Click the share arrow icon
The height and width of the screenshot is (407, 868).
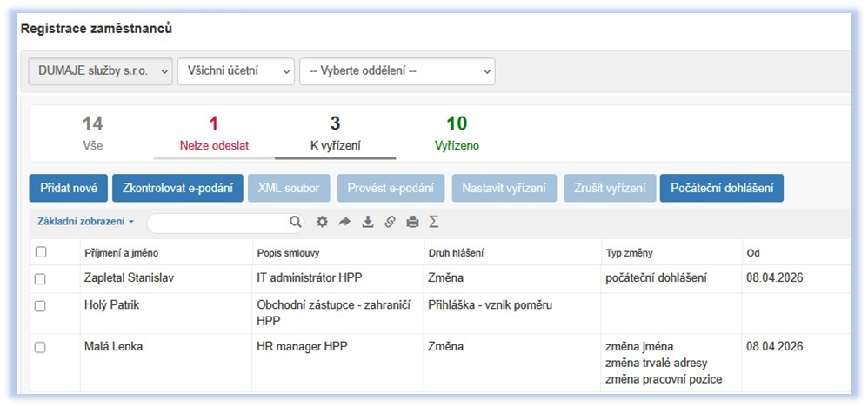pyautogui.click(x=344, y=222)
